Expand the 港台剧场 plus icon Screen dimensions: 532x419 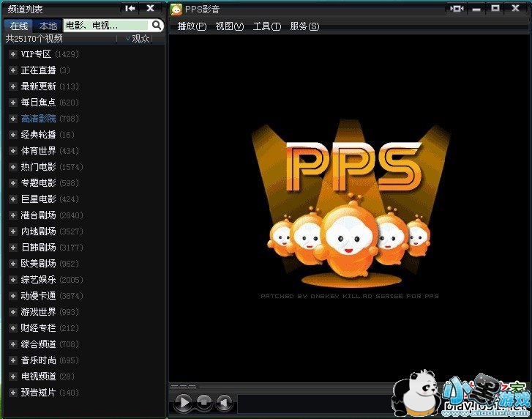tap(13, 215)
